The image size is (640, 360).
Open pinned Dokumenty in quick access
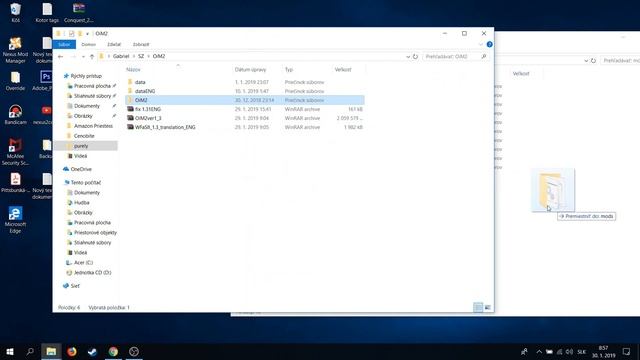pos(87,106)
